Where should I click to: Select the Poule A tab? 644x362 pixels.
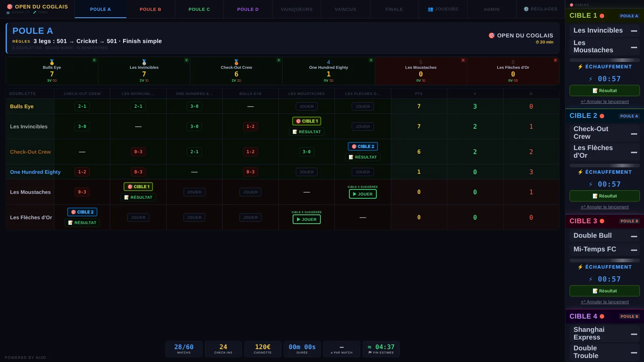pos(101,9)
